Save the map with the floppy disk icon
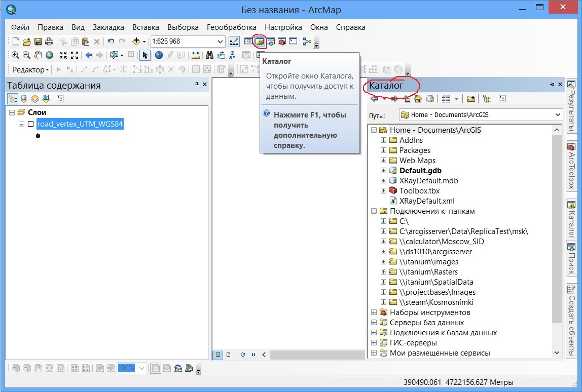This screenshot has width=582, height=392. coord(38,42)
